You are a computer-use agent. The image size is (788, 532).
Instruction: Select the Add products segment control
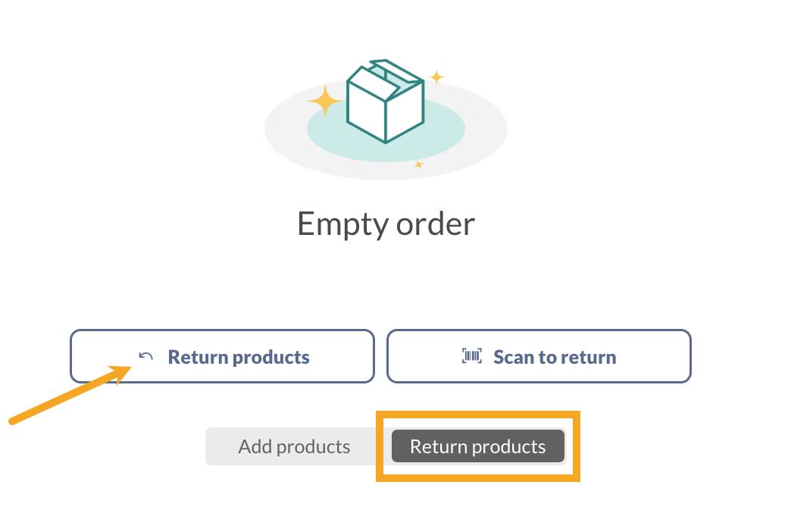[x=294, y=446]
